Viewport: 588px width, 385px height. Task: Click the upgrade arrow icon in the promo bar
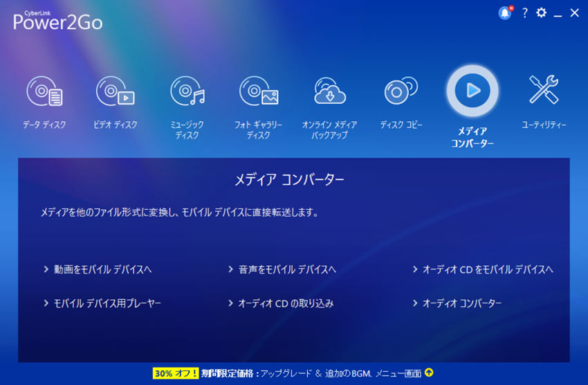429,373
